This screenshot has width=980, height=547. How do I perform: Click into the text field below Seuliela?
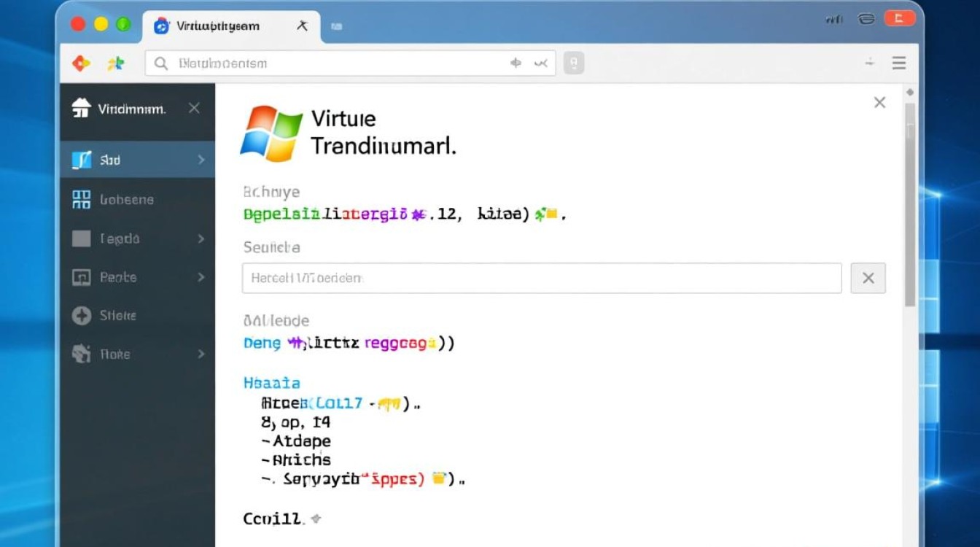click(x=541, y=278)
